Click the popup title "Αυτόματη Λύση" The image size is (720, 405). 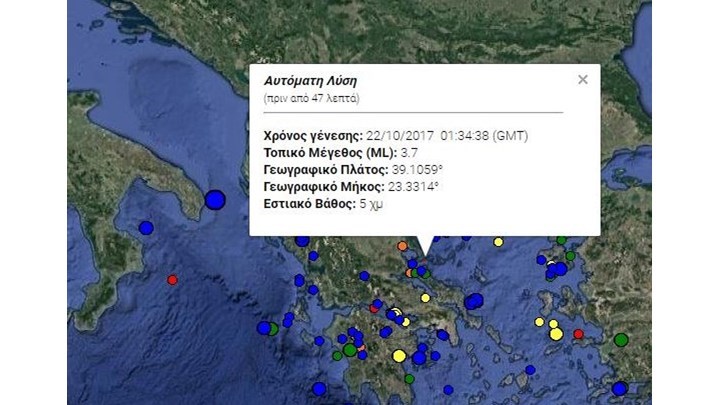click(x=310, y=81)
